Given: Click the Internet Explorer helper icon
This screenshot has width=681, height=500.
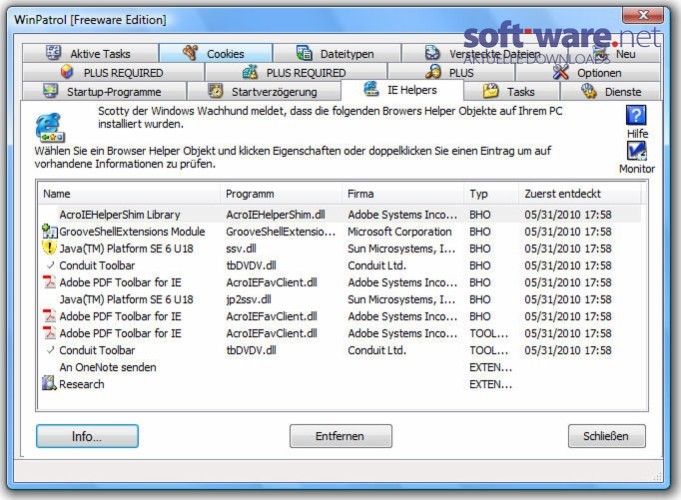Looking at the screenshot, I should 50,128.
